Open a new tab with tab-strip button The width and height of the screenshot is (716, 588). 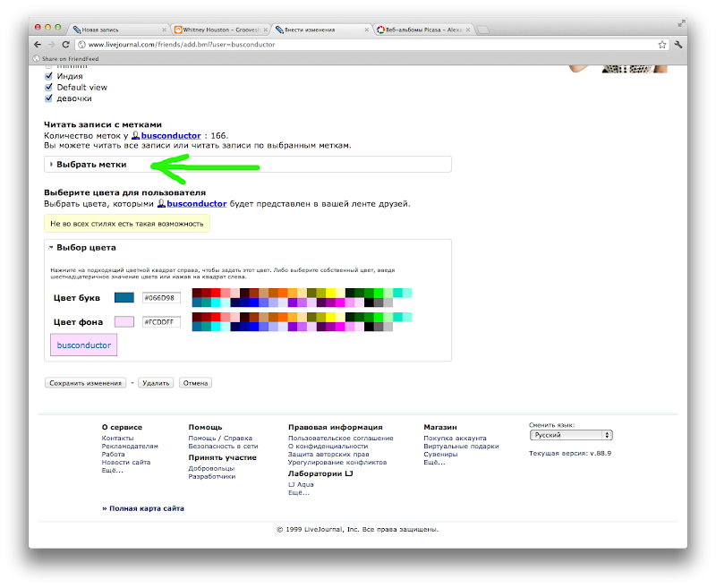click(x=483, y=30)
